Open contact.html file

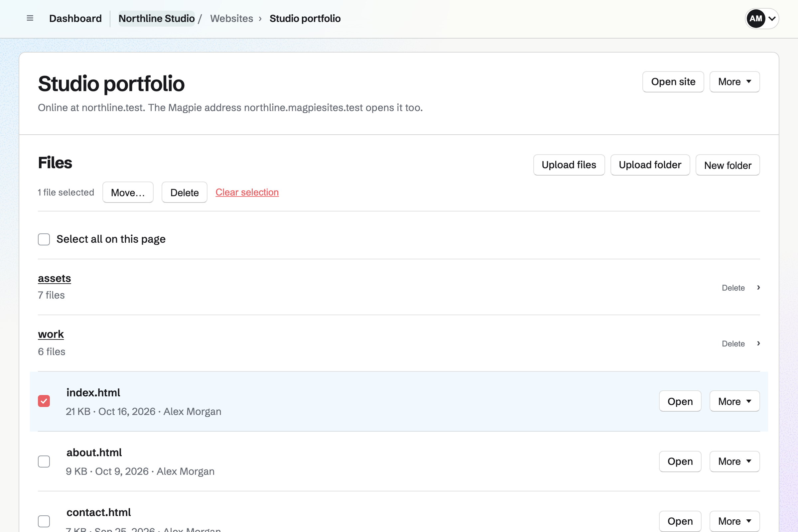pos(680,521)
